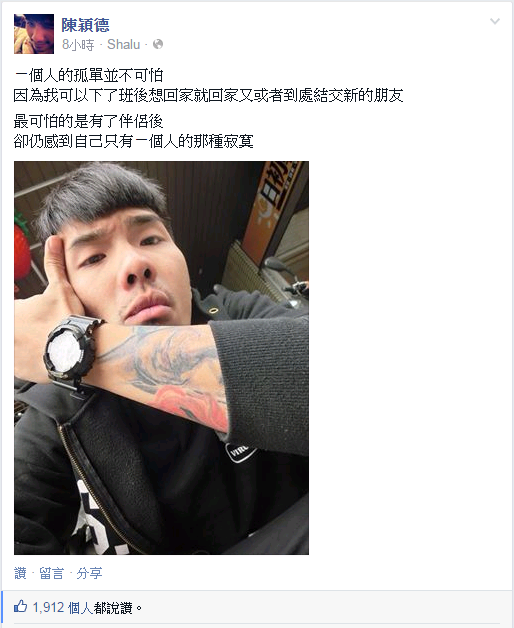
Task: Open the 8小時 timestamp link
Action: [x=78, y=44]
